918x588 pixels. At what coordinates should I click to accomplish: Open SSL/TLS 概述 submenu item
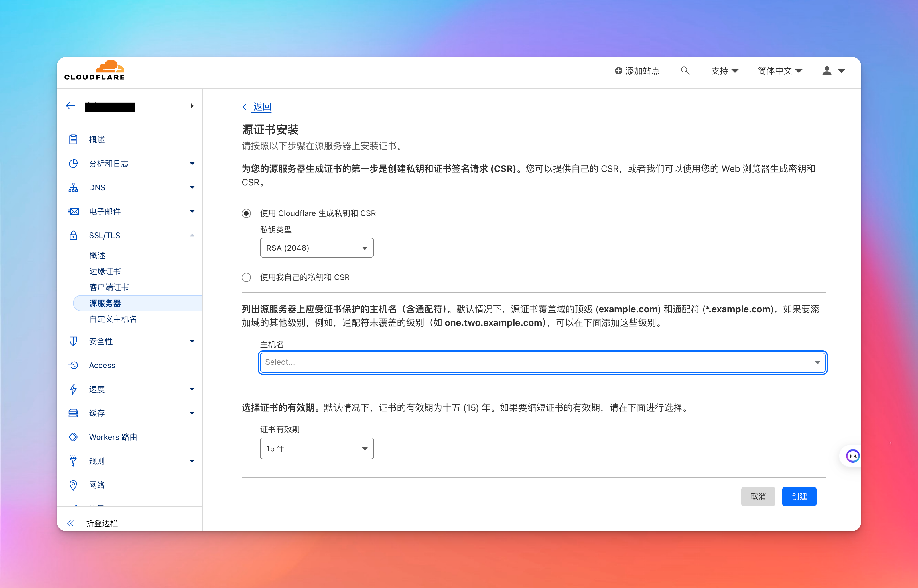[97, 255]
